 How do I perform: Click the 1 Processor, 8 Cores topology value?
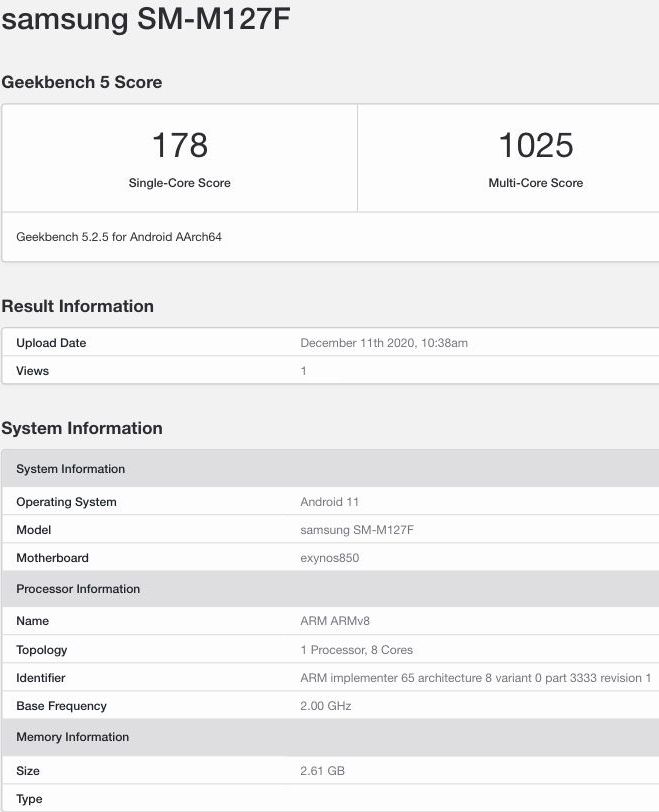[x=357, y=650]
